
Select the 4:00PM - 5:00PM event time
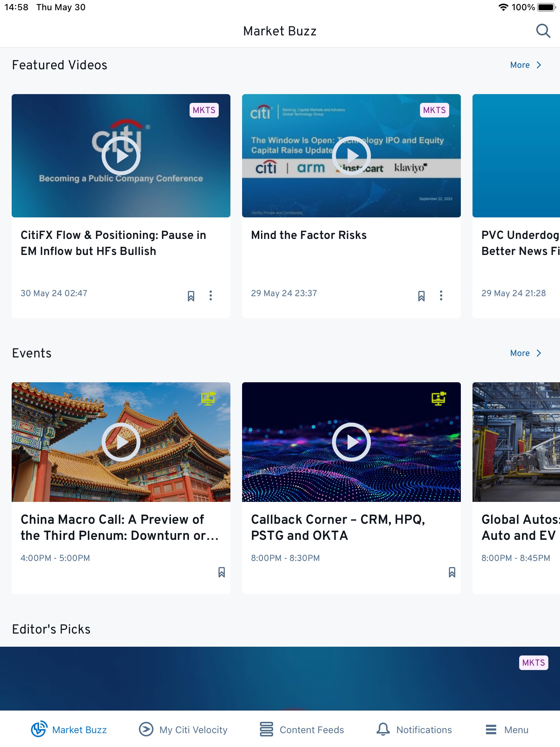click(55, 558)
